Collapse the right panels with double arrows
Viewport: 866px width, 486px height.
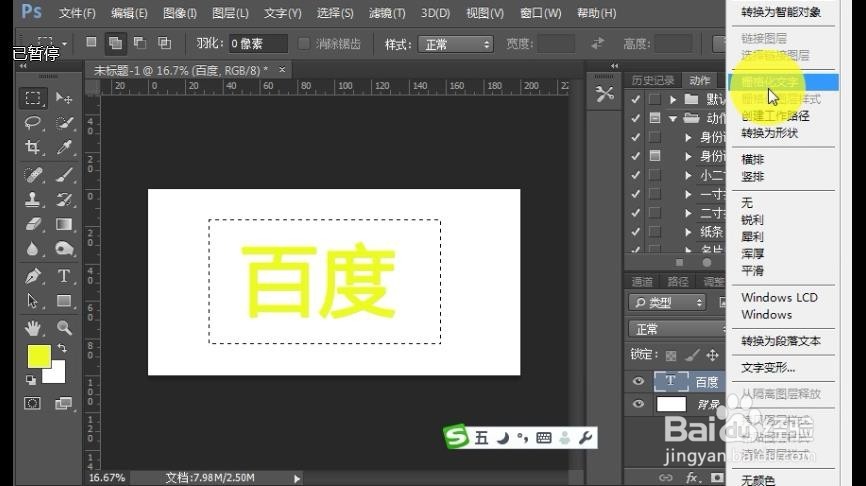[x=614, y=66]
